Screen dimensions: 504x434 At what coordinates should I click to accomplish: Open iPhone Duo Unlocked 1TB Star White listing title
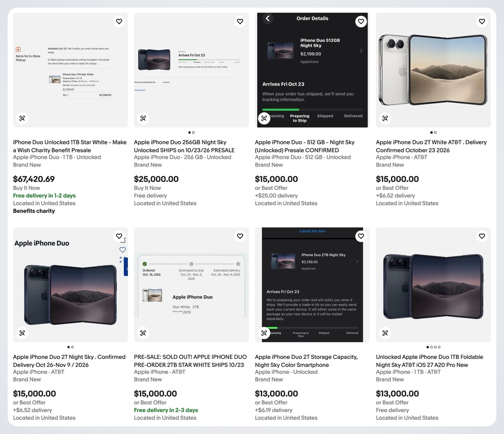70,146
